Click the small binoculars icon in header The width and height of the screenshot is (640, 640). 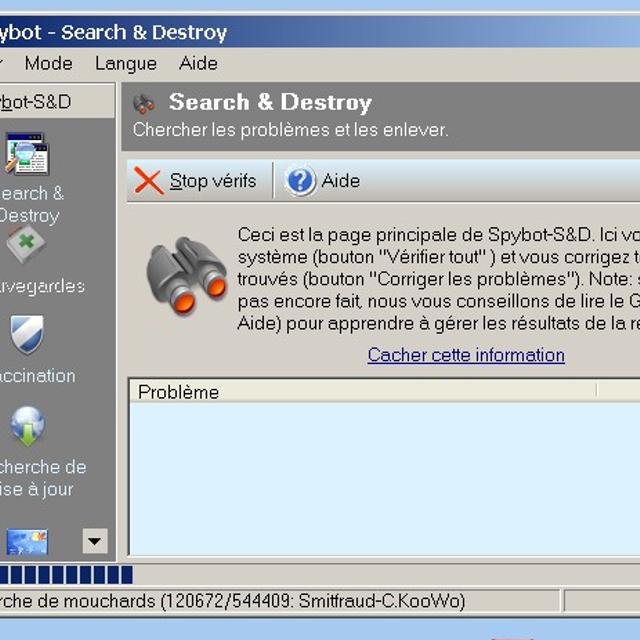point(145,103)
